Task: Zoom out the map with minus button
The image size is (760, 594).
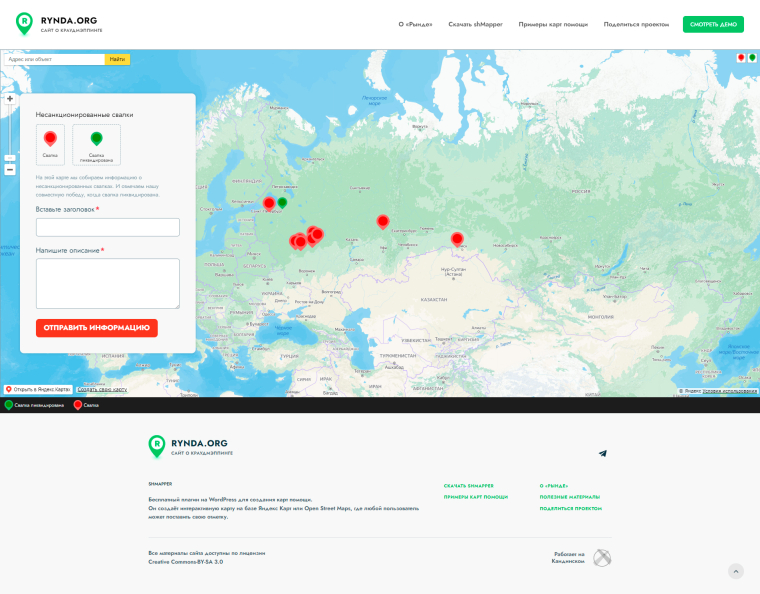Action: pyautogui.click(x=10, y=170)
